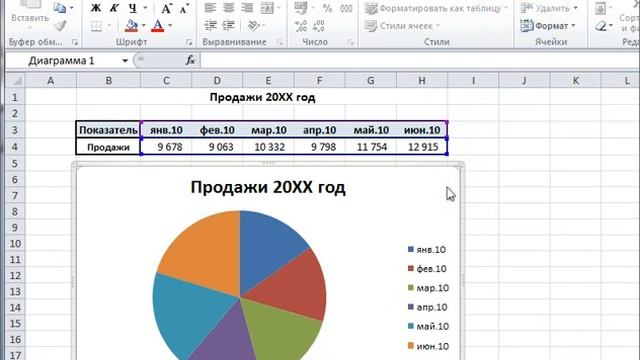640x360 pixels.
Task: Click legend entry фев.10
Action: (427, 269)
